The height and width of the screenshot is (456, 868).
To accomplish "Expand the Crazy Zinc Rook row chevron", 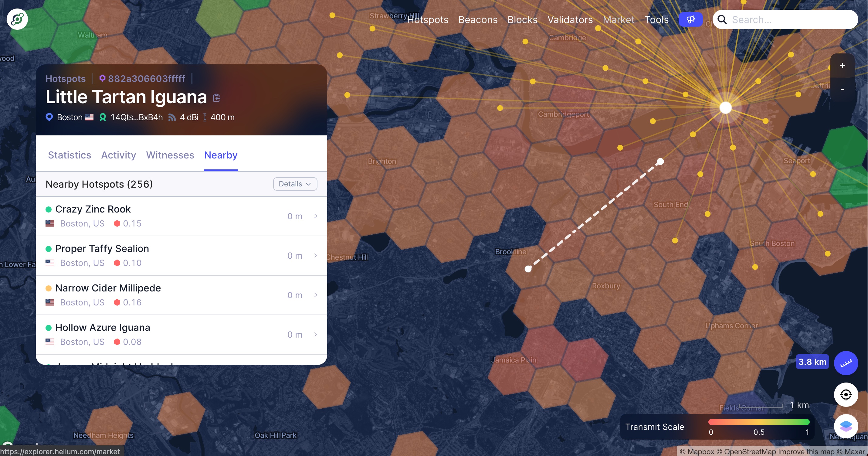I will point(316,216).
